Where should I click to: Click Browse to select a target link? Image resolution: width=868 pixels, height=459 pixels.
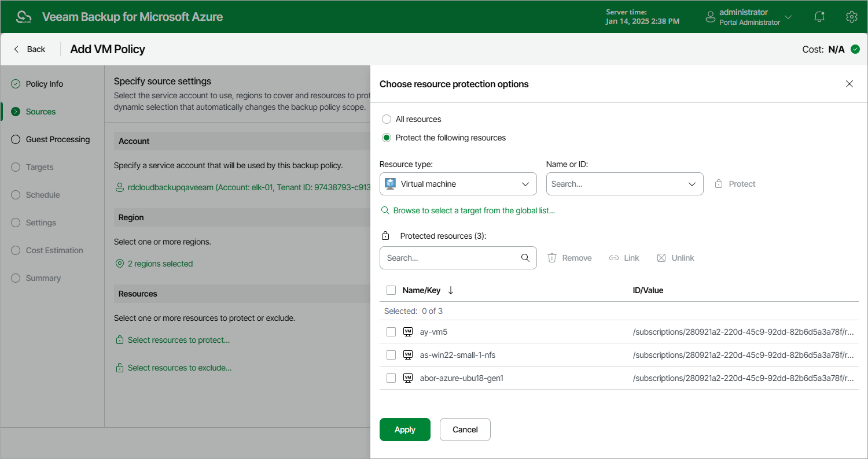coord(474,210)
